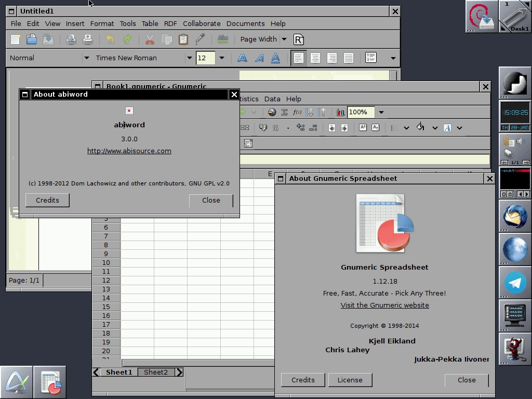532x399 pixels.
Task: Toggle numbered list in AbiWord
Action: pos(371,58)
